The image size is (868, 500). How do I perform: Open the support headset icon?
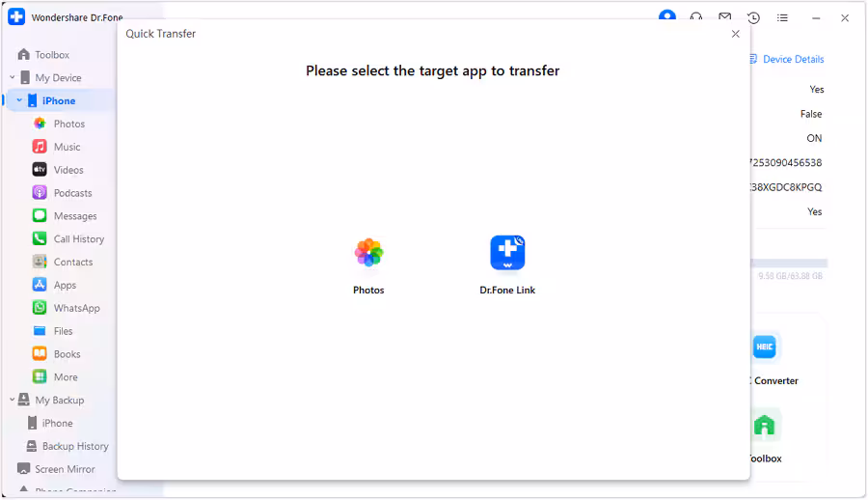[695, 17]
